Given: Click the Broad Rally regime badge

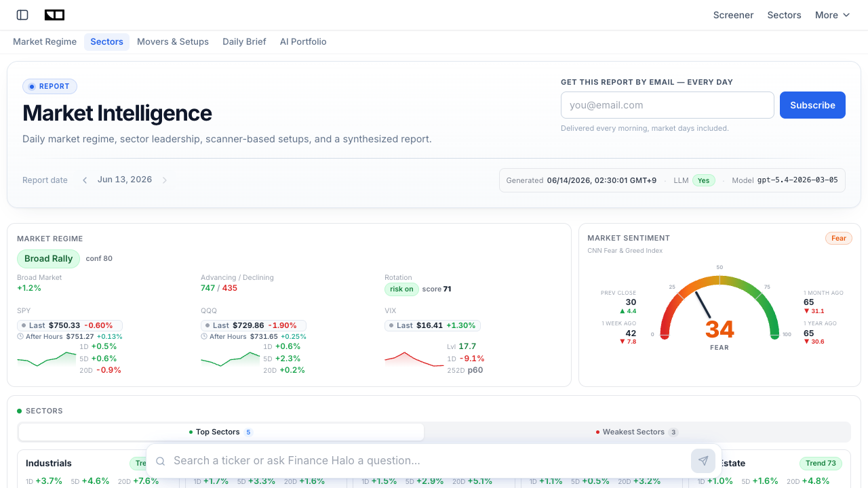Looking at the screenshot, I should click(48, 258).
